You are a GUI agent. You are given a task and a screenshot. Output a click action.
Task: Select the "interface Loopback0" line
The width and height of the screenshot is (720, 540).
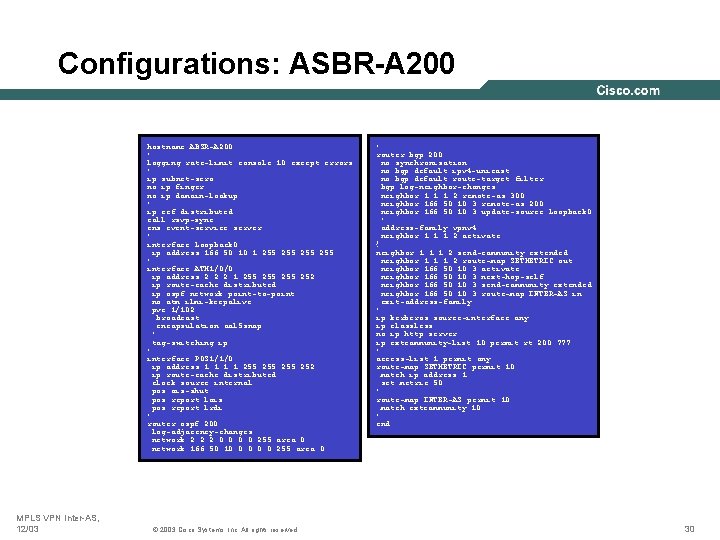click(x=192, y=245)
